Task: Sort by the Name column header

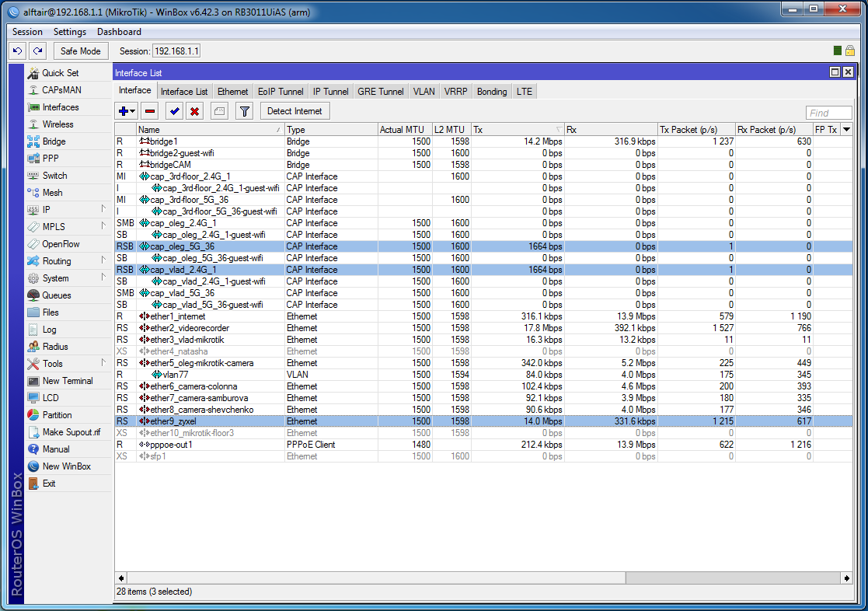Action: click(211, 130)
